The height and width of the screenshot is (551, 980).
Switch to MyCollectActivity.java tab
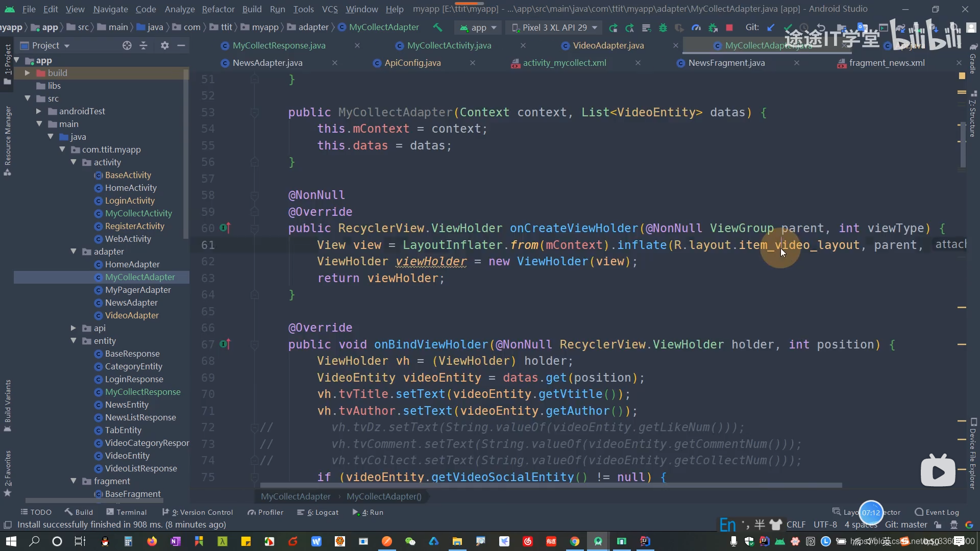[449, 45]
